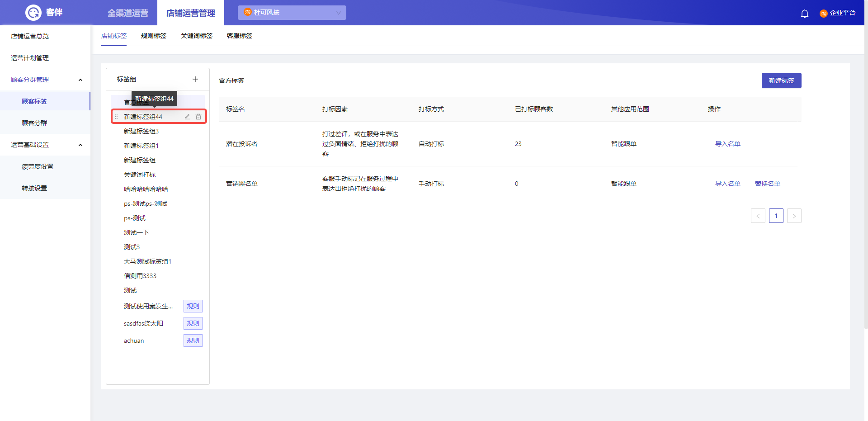Switch to 全渠道运营 top tab
Screen dimensions: 868x421
[x=128, y=13]
